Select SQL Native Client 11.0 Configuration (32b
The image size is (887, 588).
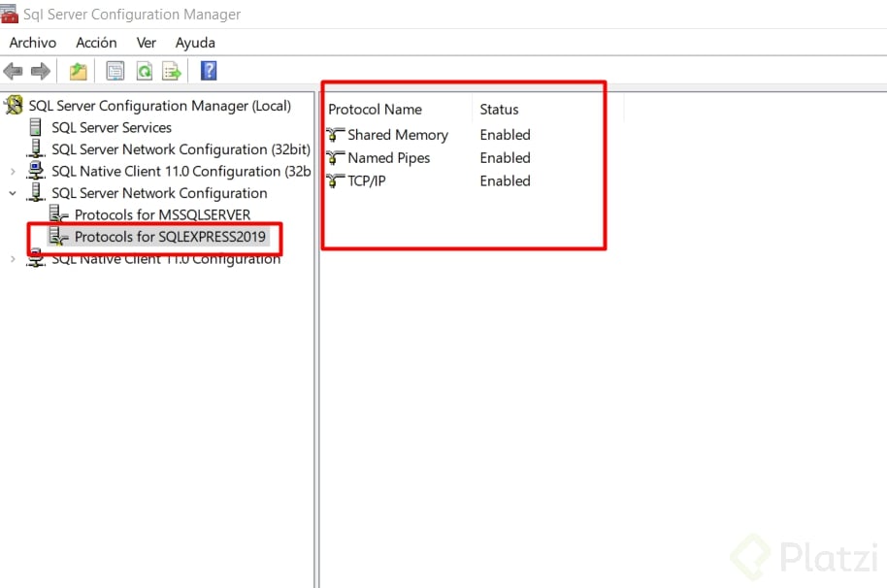click(181, 172)
